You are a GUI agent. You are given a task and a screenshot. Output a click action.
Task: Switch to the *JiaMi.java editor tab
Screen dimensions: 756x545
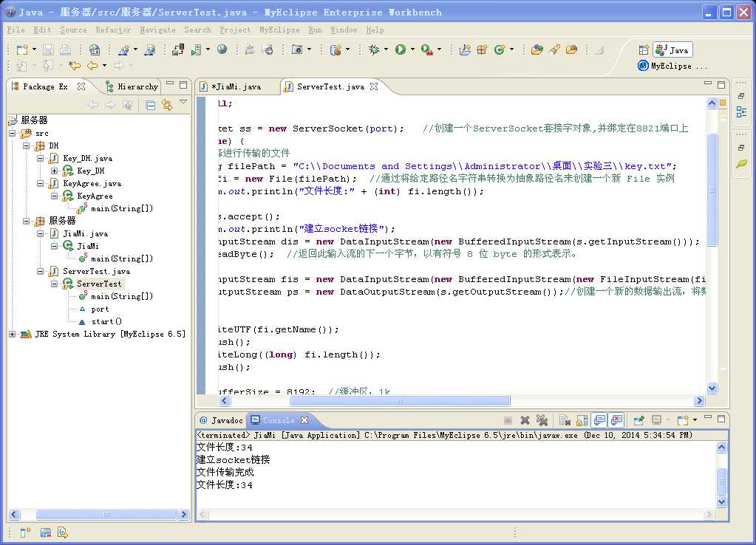click(x=236, y=86)
